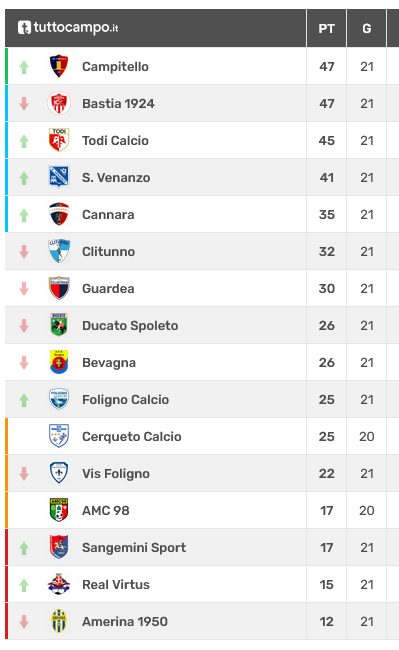Click Campitello's 47 points cell

click(x=326, y=66)
